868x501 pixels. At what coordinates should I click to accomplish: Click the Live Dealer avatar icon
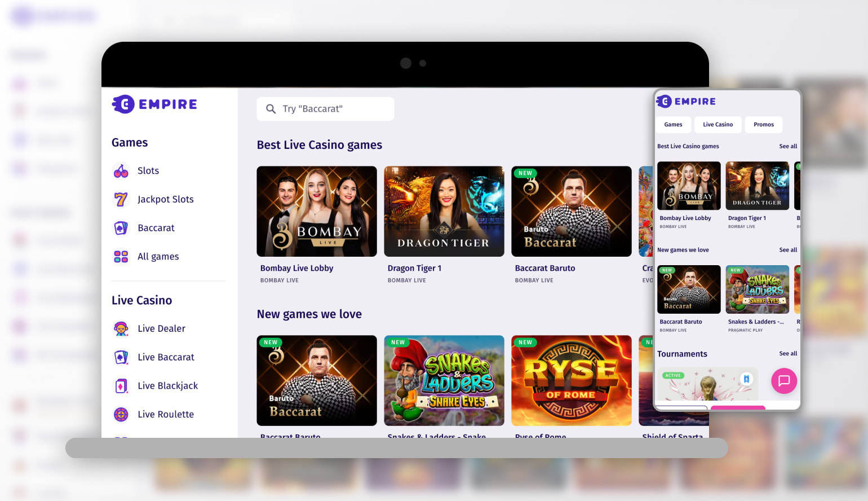pos(121,328)
